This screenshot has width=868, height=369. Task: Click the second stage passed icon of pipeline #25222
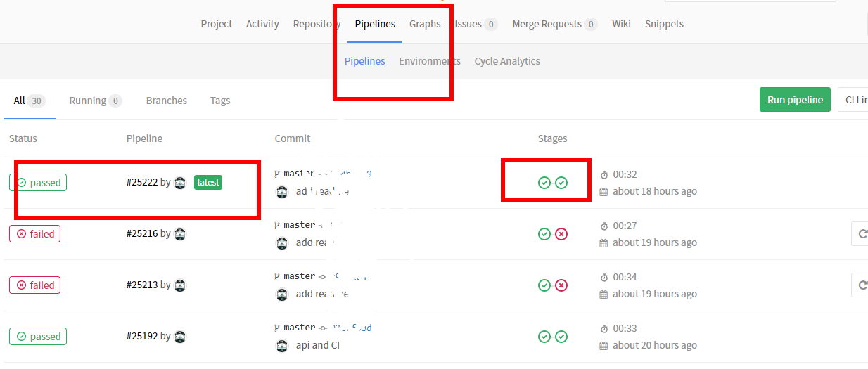561,183
